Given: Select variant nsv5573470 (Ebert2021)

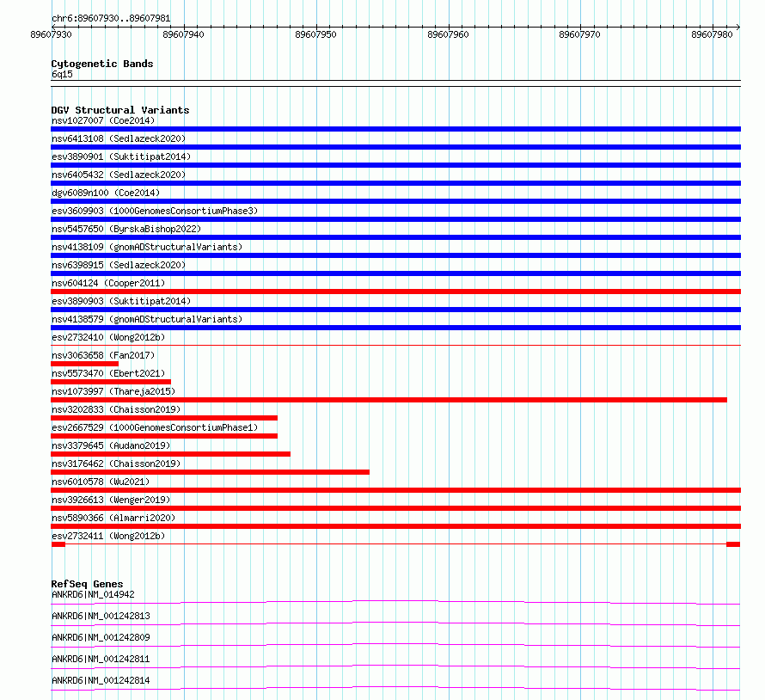Looking at the screenshot, I should pos(108,373).
